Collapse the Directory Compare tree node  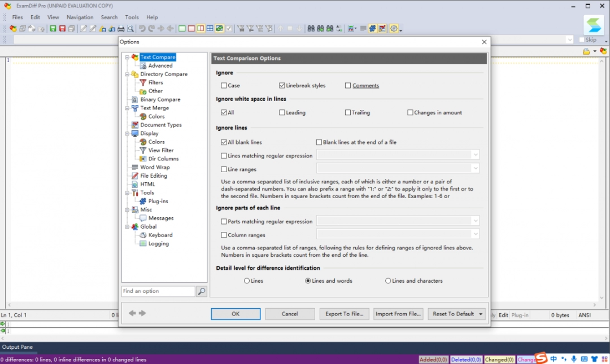coord(127,74)
